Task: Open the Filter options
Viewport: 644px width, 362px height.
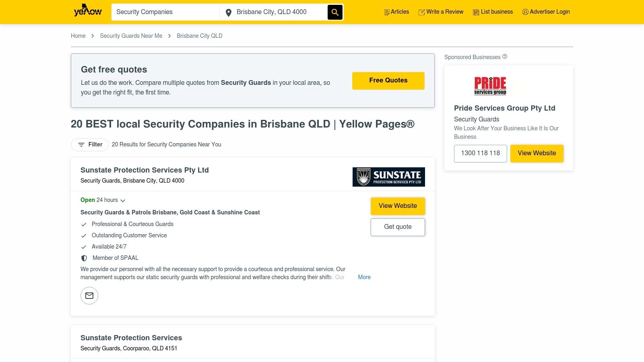Action: 89,144
